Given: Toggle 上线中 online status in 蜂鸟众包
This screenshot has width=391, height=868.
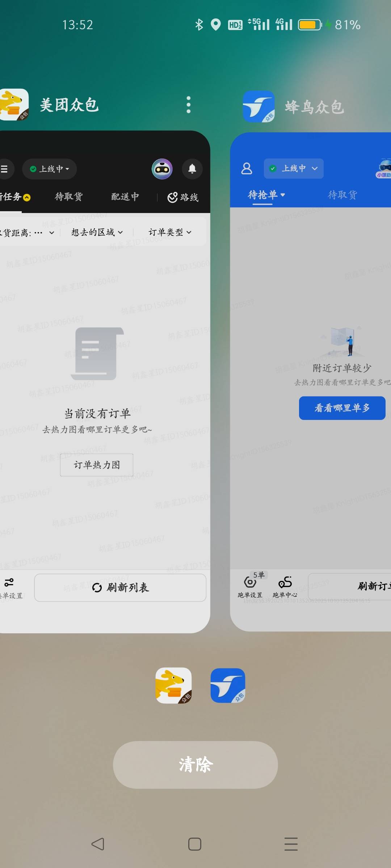Looking at the screenshot, I should (294, 169).
